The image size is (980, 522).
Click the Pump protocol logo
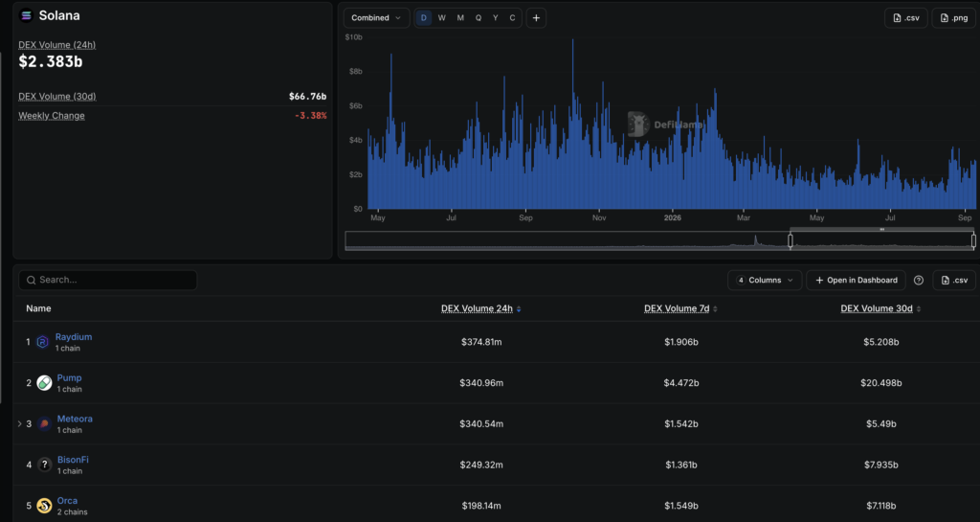pos(44,382)
